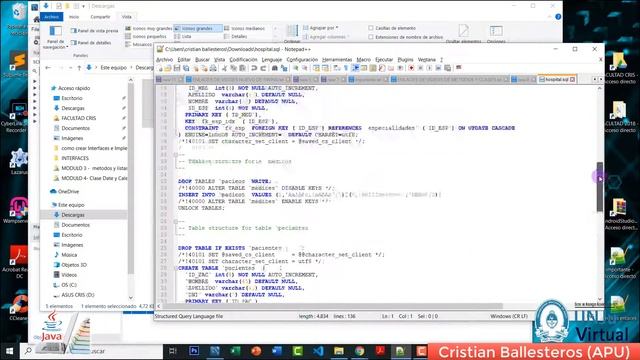Toggle the Casillas de elemento checkbox
Screen dimensions: 640x360
[371, 28]
